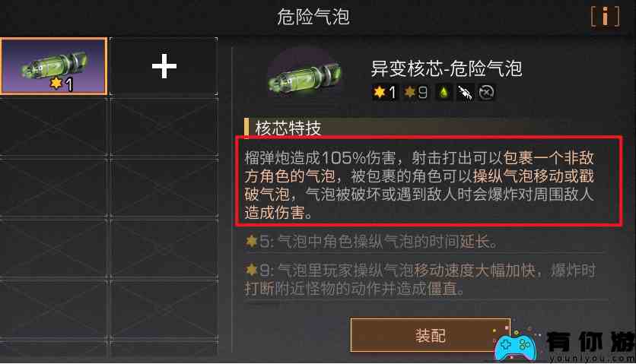Open the info icon in the top-right corner
Screen dimensions: 636x364
tap(605, 17)
